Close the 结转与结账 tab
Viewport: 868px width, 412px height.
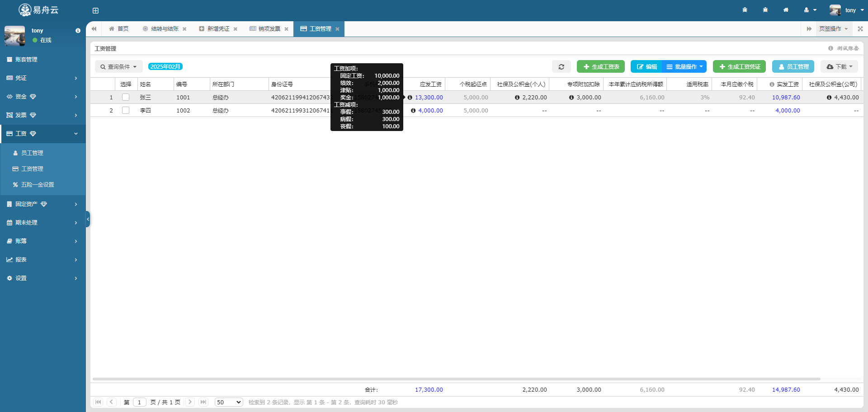point(184,29)
